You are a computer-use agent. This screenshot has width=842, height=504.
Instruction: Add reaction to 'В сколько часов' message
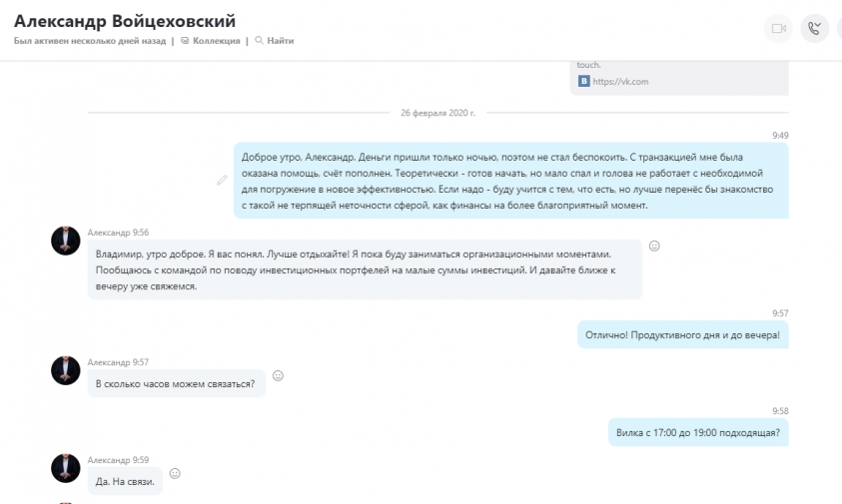point(278,375)
